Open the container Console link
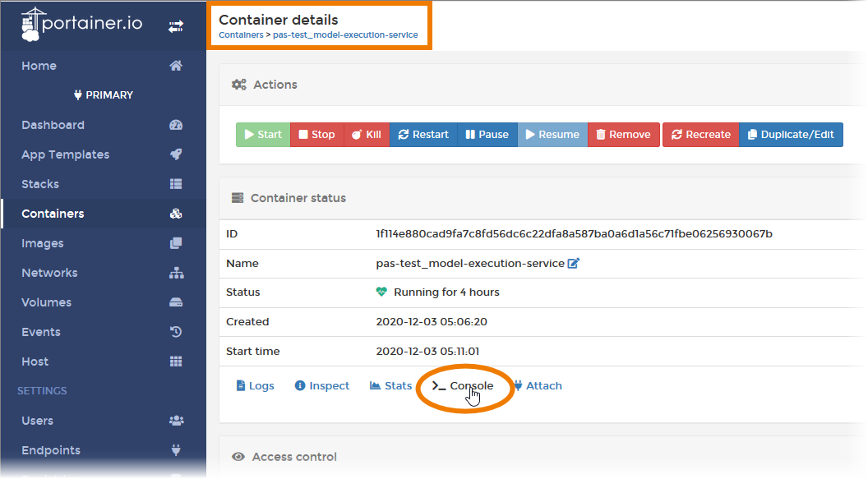The width and height of the screenshot is (868, 479). click(x=464, y=386)
